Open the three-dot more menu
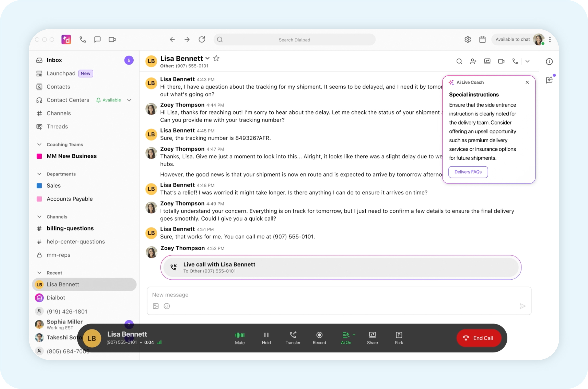The height and width of the screenshot is (389, 588). point(550,39)
